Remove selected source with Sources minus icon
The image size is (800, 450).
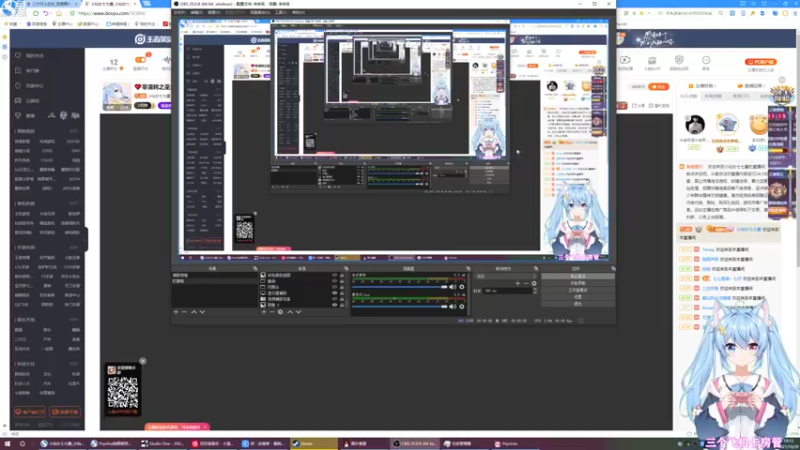[x=272, y=312]
